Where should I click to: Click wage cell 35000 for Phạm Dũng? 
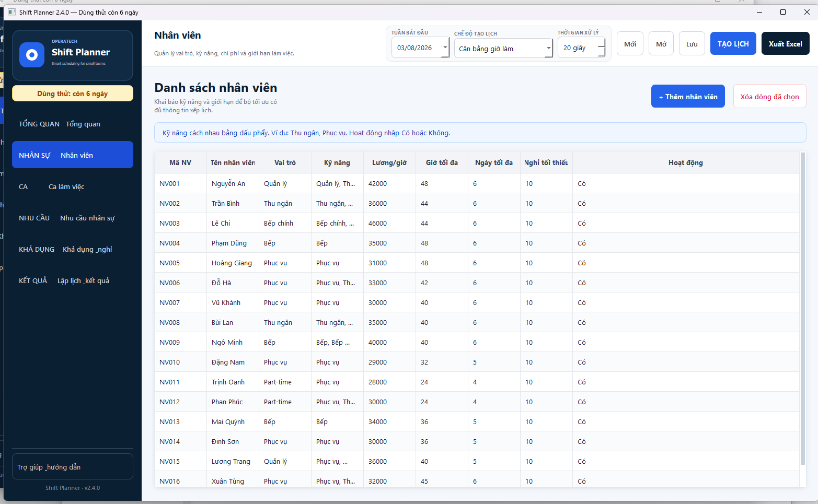point(389,243)
